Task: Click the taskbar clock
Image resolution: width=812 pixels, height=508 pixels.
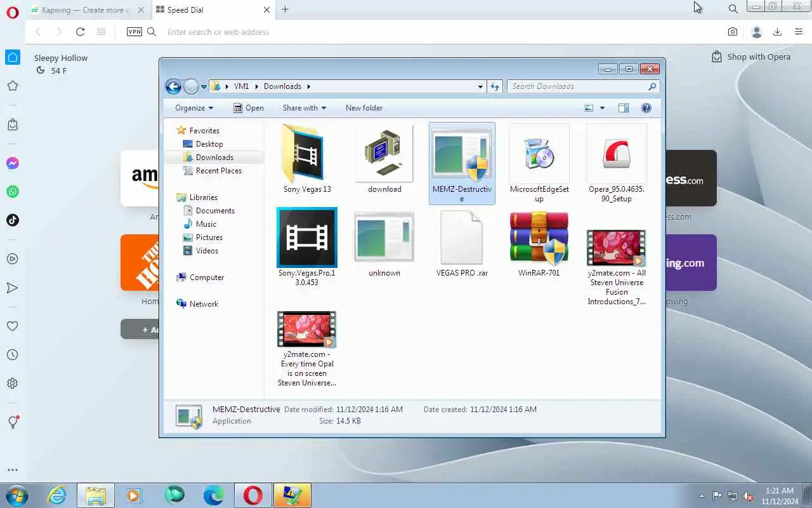Action: point(780,495)
